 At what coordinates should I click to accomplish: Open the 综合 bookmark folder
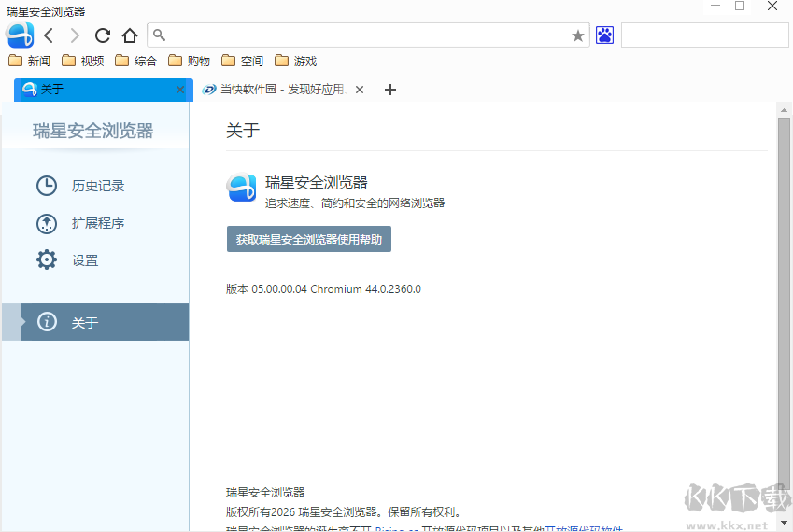(x=135, y=61)
